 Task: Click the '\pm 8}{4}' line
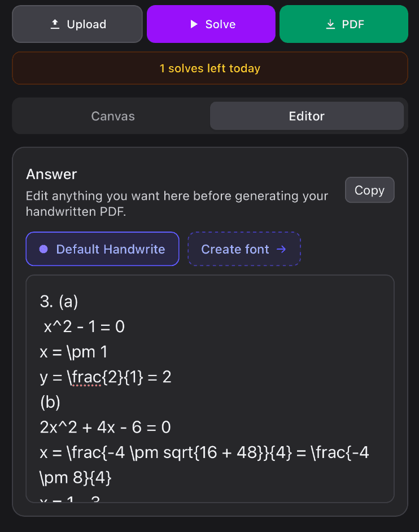[76, 478]
